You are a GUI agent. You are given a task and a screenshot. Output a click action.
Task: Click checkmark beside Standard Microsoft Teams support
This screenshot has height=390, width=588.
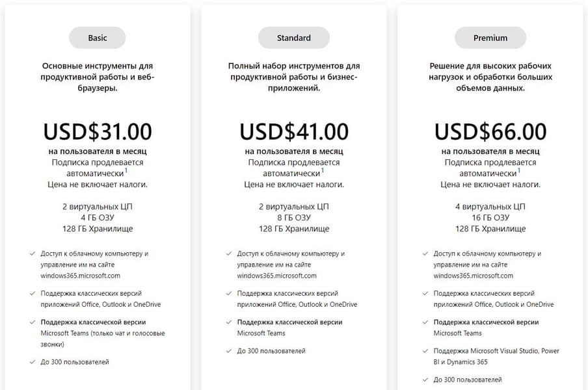pos(229,322)
